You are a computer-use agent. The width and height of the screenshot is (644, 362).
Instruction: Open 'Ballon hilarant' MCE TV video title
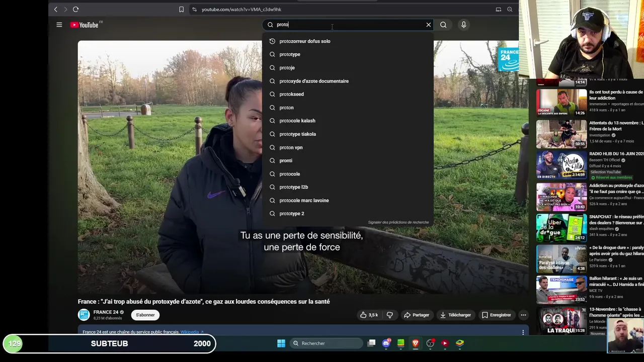[x=616, y=282]
